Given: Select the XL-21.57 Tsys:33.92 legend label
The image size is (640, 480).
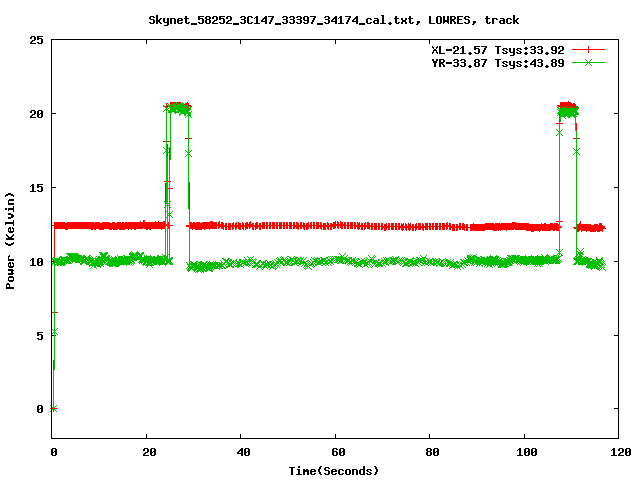Looking at the screenshot, I should click(498, 50).
